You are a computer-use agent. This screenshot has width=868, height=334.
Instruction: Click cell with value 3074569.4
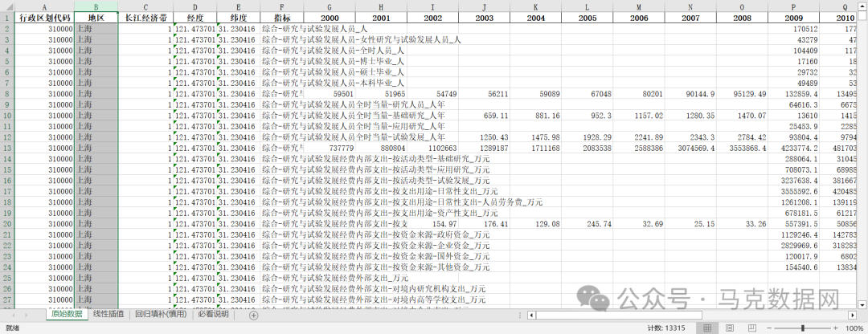(690, 148)
